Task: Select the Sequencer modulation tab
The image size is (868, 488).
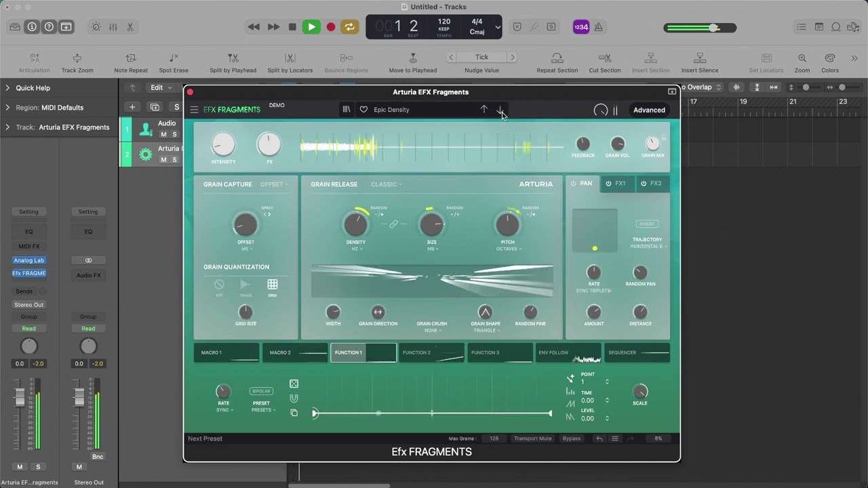Action: [637, 352]
